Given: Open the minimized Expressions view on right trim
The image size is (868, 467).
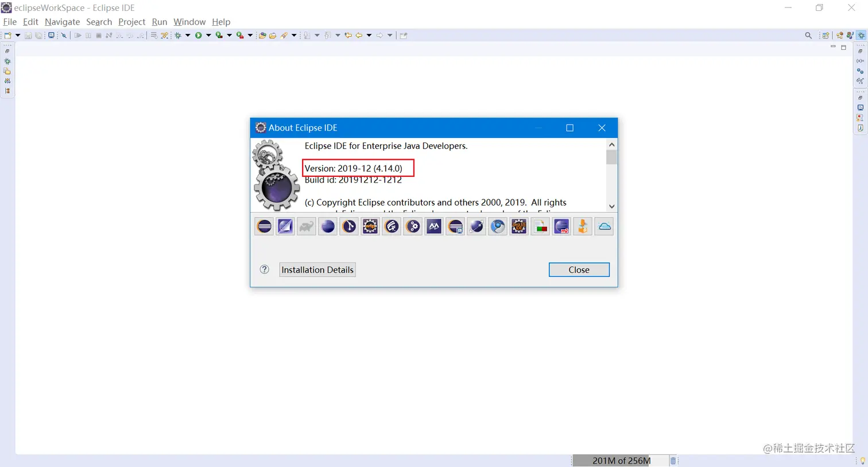Looking at the screenshot, I should tap(860, 81).
